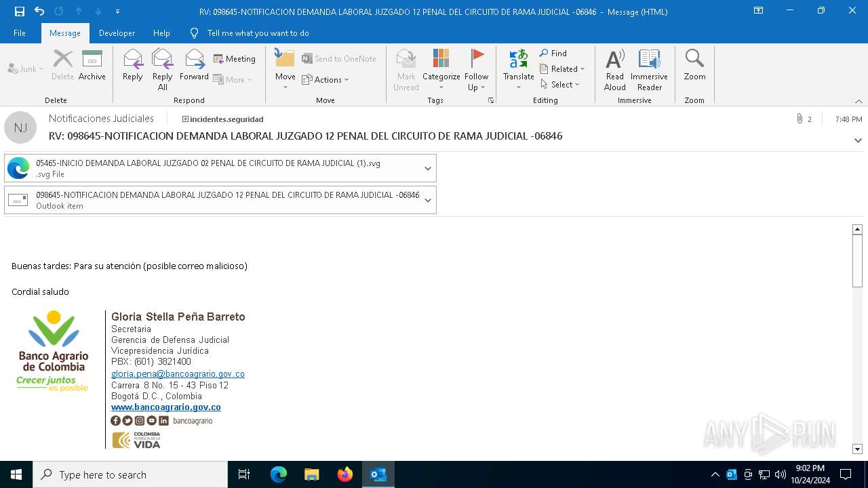Click sender name Notificaciones Judiciales
This screenshot has height=488, width=868.
(x=101, y=119)
